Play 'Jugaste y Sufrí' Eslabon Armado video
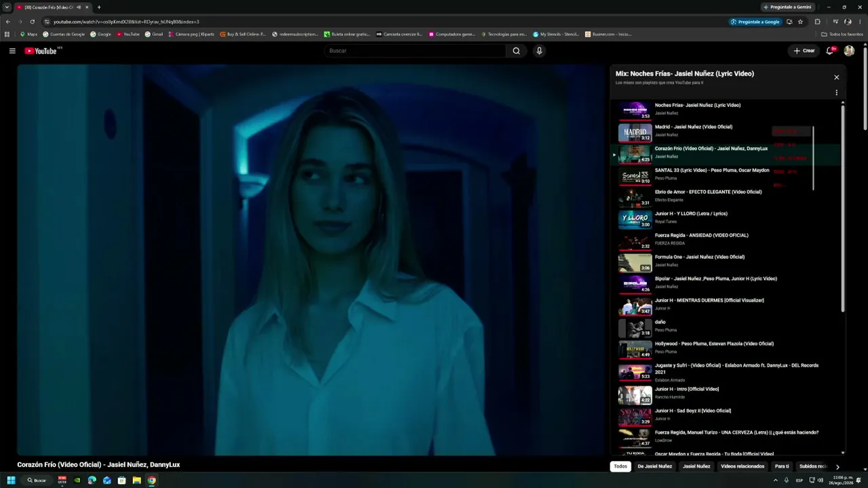 [x=635, y=372]
